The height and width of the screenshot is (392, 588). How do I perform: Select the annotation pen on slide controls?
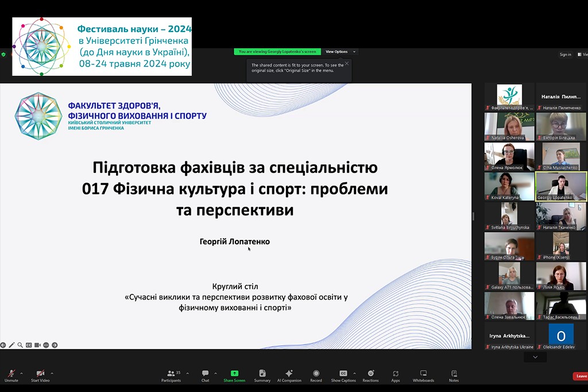click(12, 345)
